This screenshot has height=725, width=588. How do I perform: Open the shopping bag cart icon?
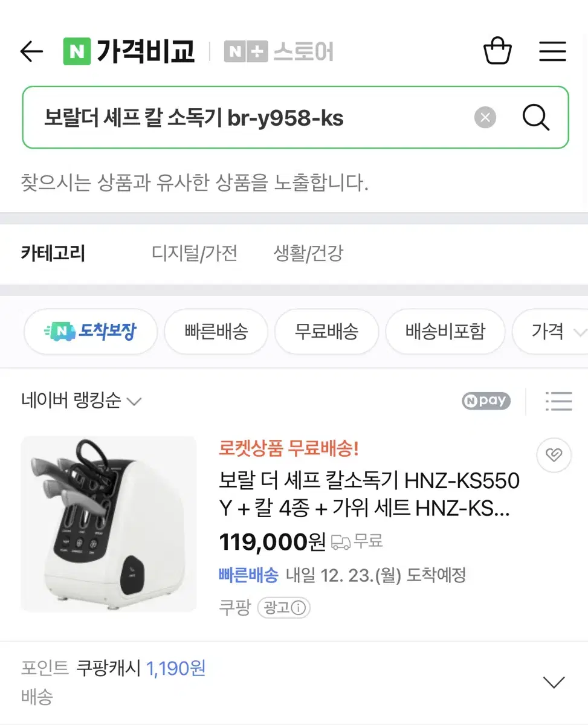(497, 51)
